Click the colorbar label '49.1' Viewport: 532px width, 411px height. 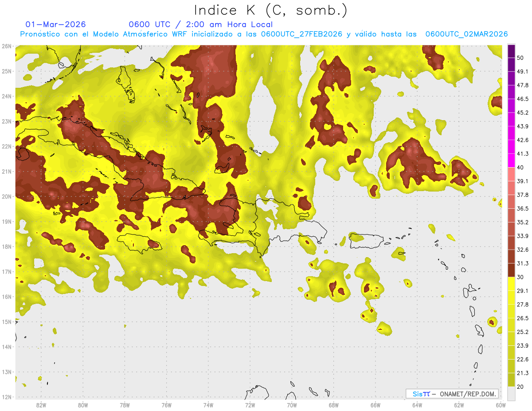click(x=522, y=71)
